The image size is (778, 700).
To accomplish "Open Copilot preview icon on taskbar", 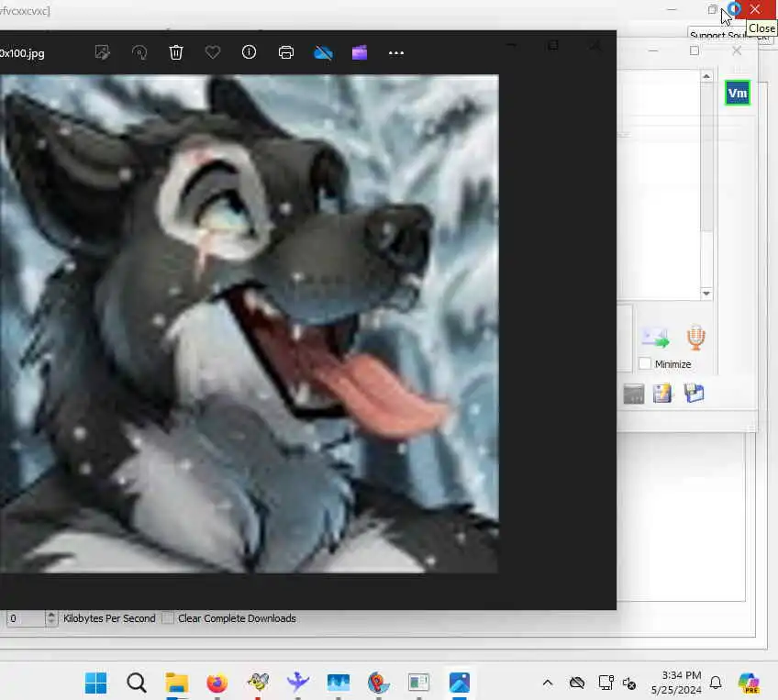I will click(749, 683).
